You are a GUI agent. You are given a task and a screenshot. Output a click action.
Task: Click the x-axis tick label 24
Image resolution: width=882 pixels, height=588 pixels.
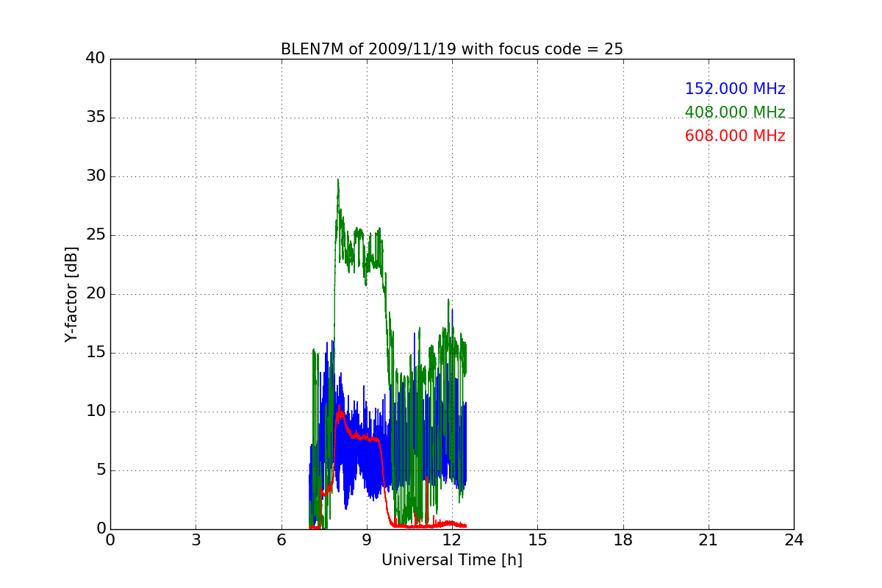coord(794,540)
